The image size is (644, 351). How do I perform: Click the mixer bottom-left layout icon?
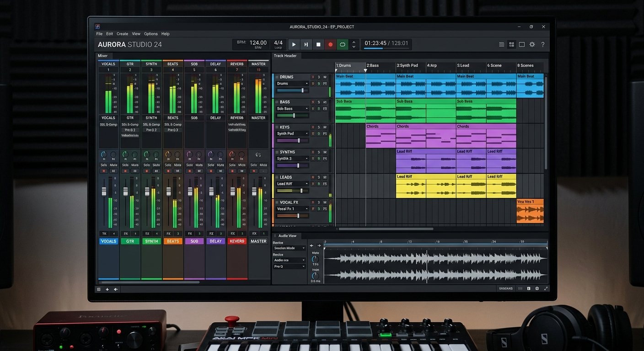(99, 289)
